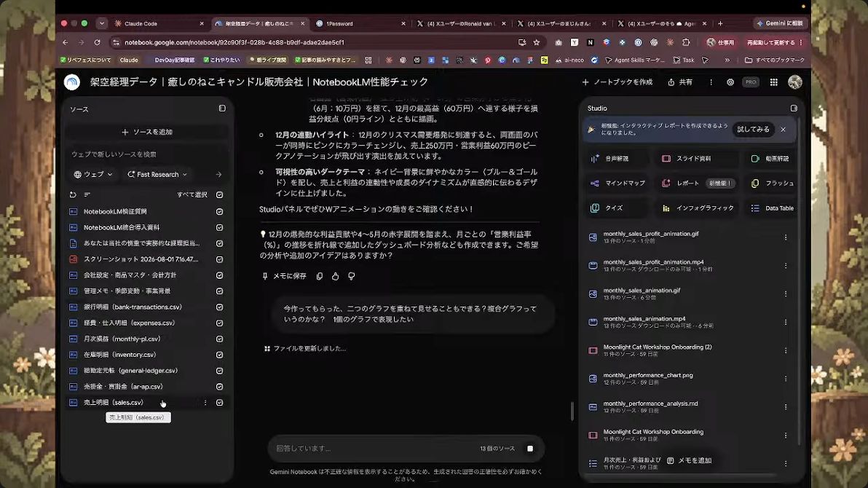Mark the response with thumbs up
This screenshot has width=868, height=488.
pos(336,276)
